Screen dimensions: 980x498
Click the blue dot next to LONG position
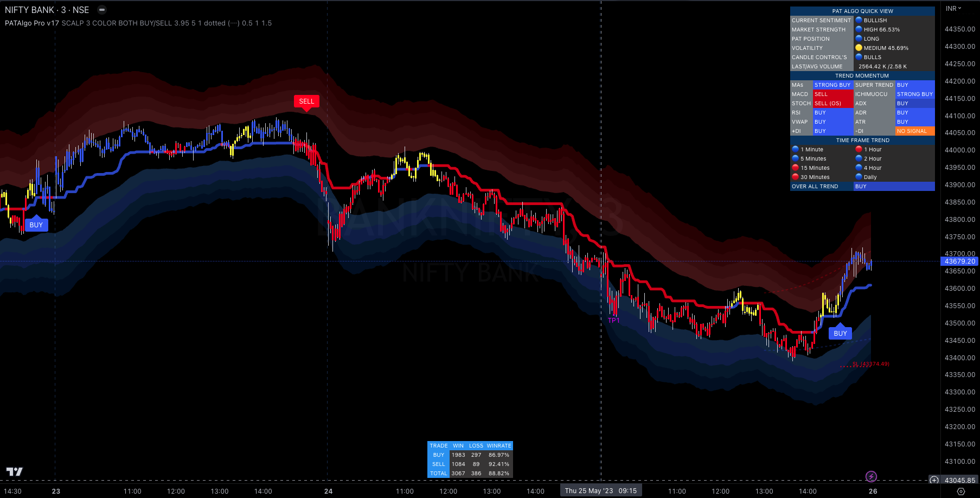pyautogui.click(x=859, y=39)
